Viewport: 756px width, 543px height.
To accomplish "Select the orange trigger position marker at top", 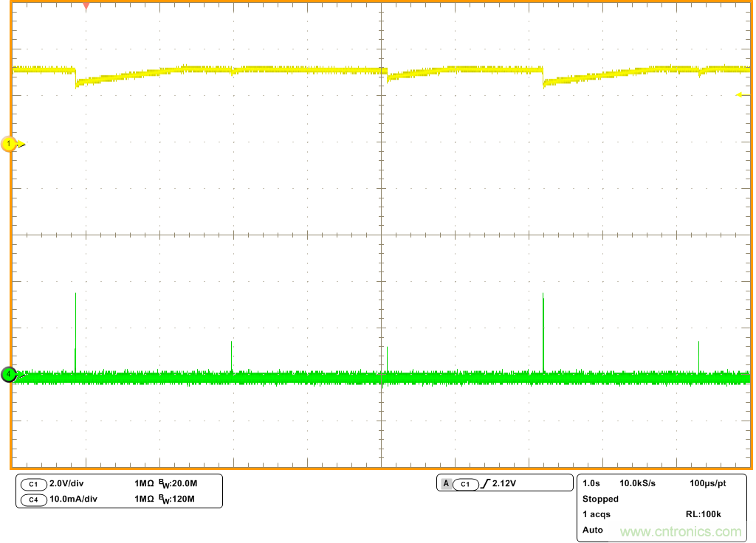I will [x=86, y=6].
